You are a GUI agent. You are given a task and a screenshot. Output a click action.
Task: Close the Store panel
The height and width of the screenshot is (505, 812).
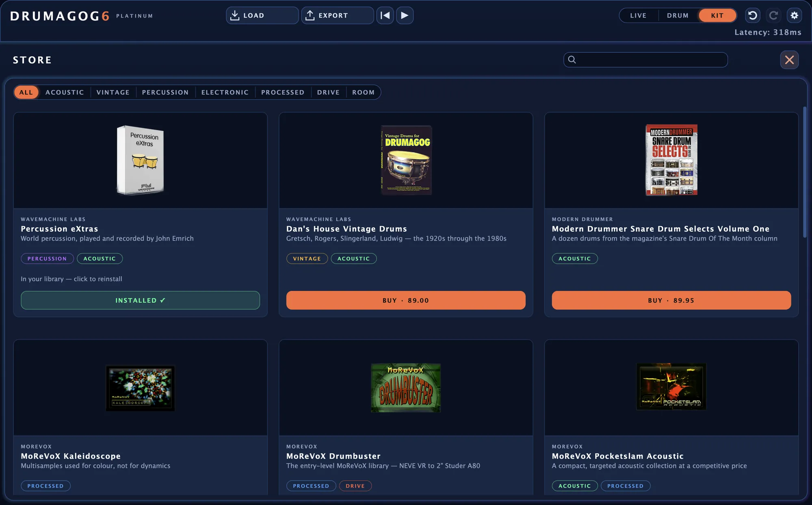pos(789,60)
